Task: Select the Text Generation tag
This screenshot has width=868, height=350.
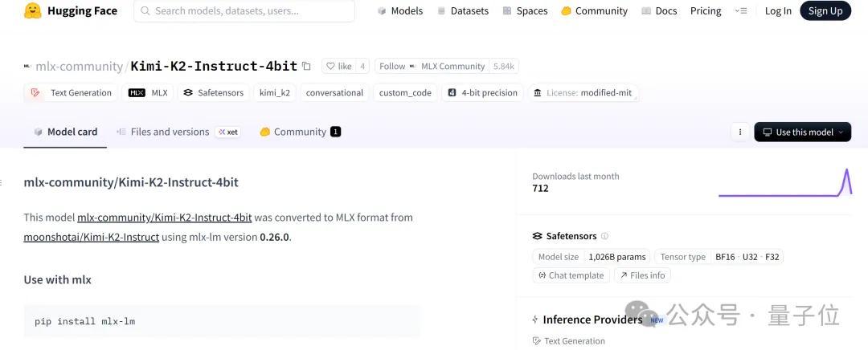Action: tap(71, 93)
